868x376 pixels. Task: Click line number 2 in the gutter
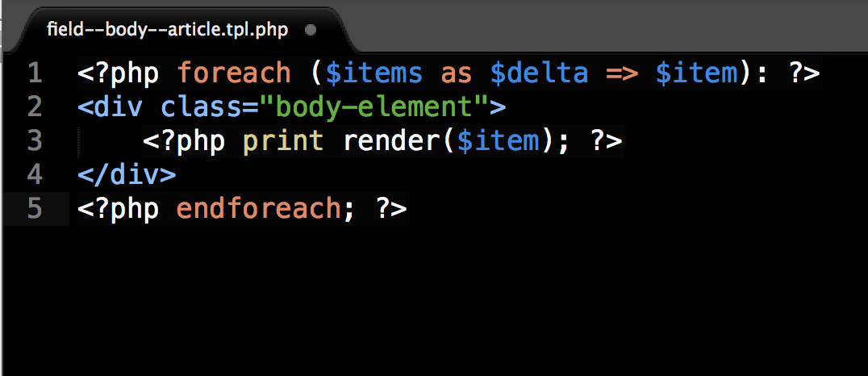[x=35, y=107]
